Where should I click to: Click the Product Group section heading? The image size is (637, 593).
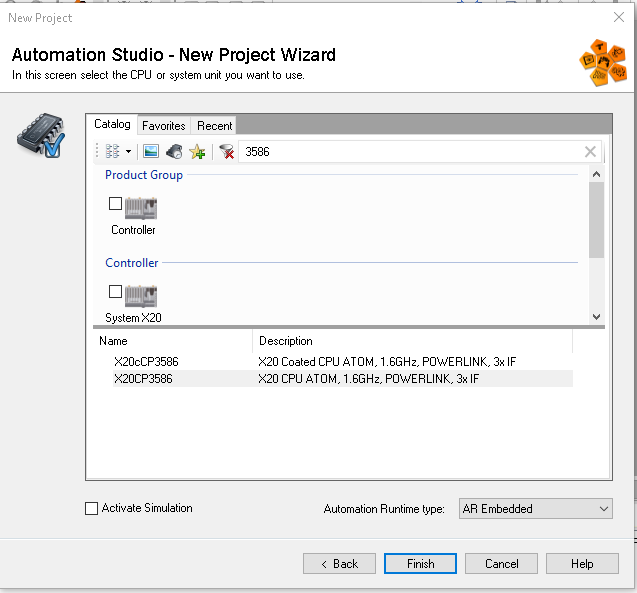coord(144,175)
